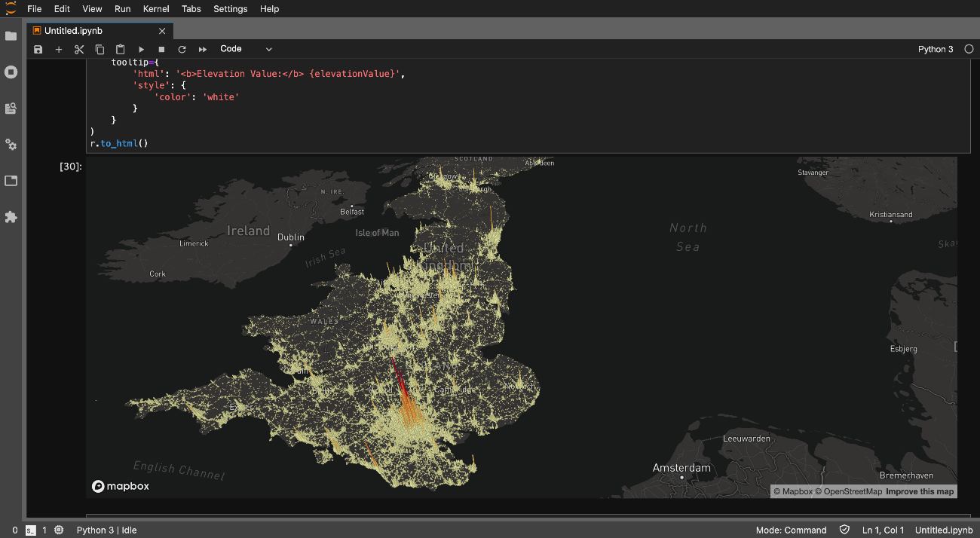Click the Dublin label on the map

point(291,237)
